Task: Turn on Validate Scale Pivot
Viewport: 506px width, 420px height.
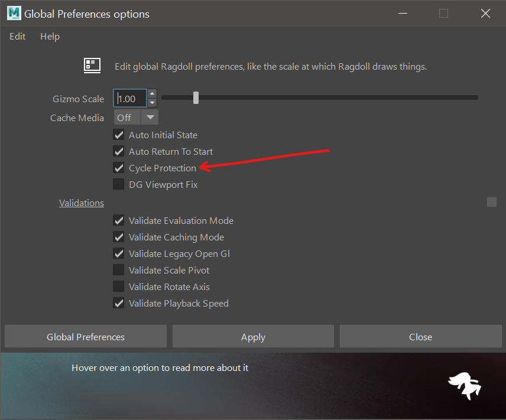Action: pos(119,270)
